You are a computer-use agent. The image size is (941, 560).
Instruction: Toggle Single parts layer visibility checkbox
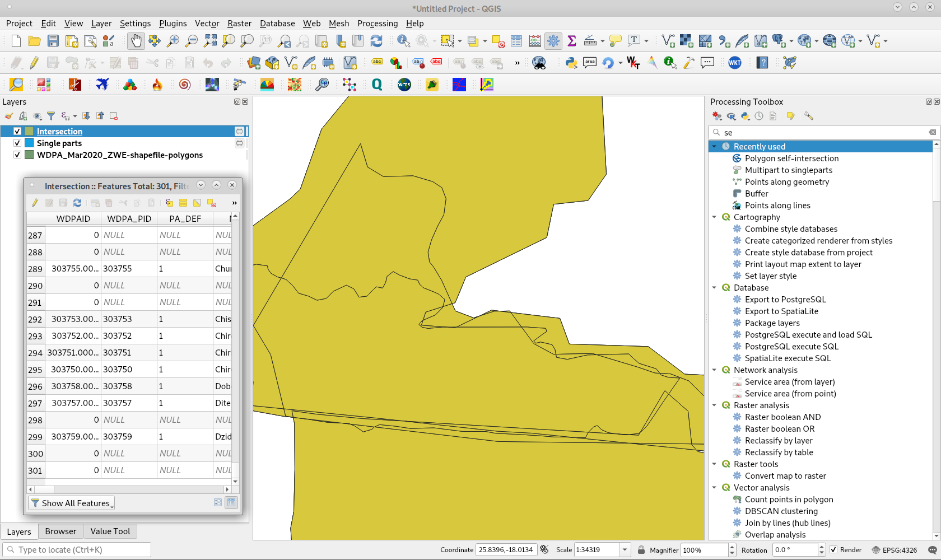[17, 143]
